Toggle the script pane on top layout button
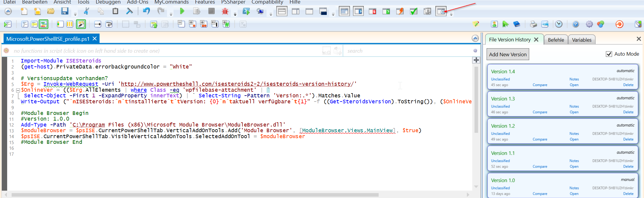The height and width of the screenshot is (198, 644). pos(282,11)
